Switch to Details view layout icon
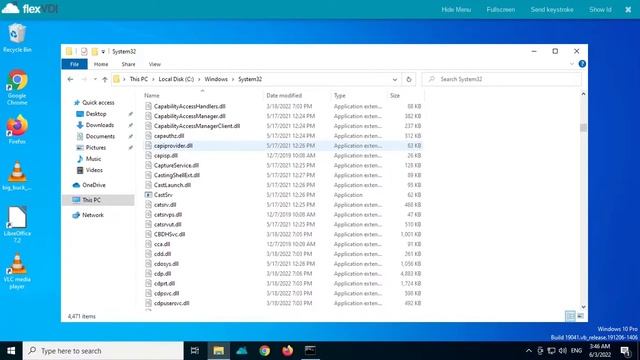This screenshot has height=360, width=640. 570,316
